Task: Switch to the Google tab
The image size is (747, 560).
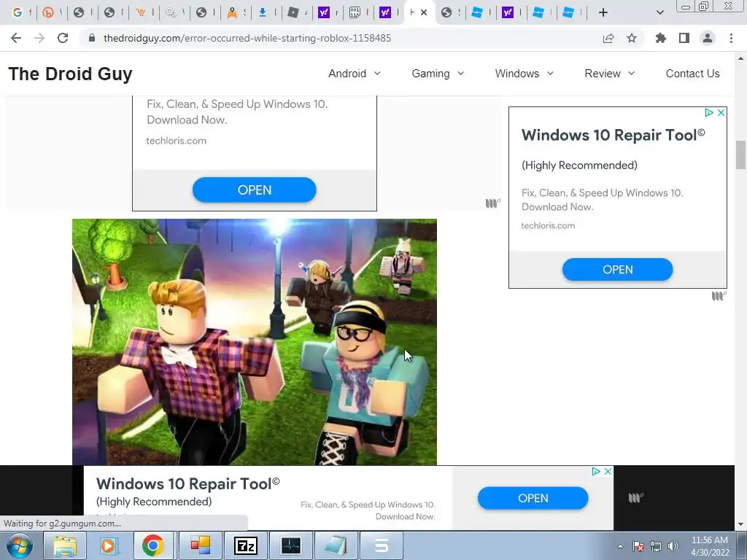Action: point(18,12)
